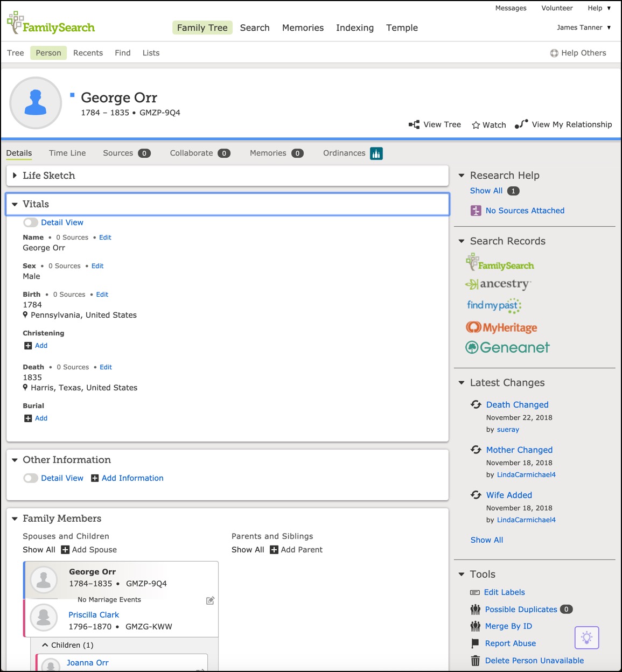
Task: Open View My Relationship
Action: click(x=563, y=124)
